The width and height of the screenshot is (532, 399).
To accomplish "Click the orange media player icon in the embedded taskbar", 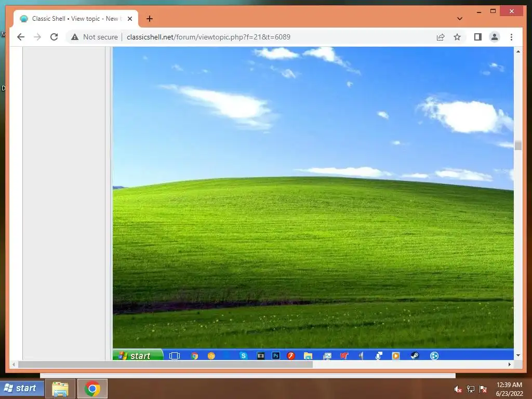I will click(395, 355).
